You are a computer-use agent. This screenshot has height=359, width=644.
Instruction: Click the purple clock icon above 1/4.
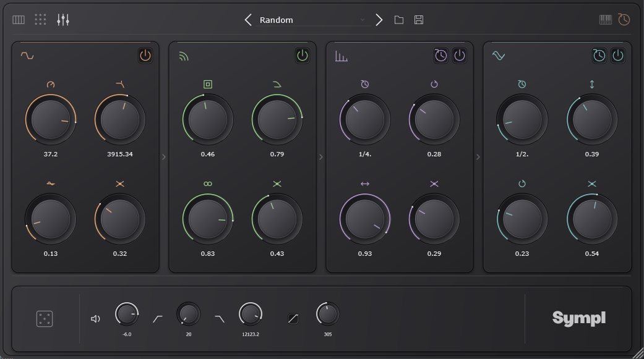(x=365, y=84)
